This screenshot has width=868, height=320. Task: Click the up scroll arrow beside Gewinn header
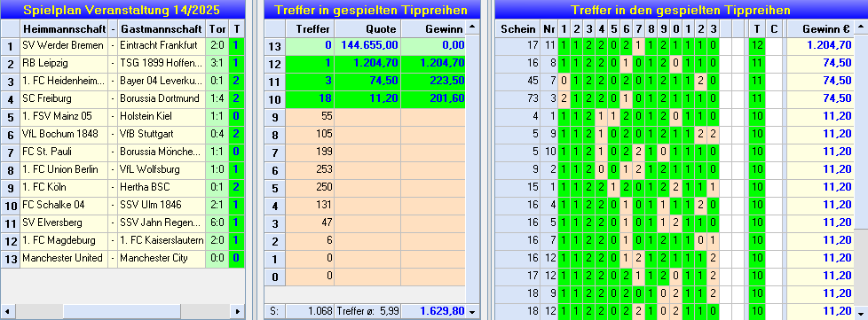coord(472,27)
